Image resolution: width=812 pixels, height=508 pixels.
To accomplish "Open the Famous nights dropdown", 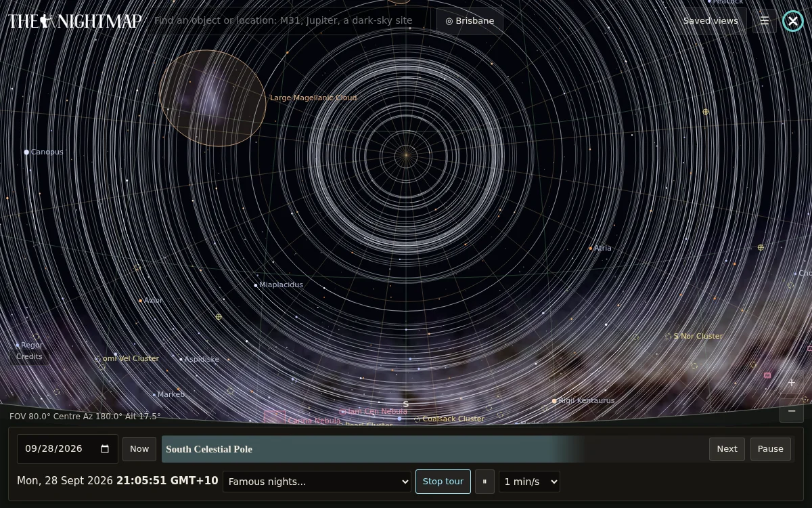I will [x=317, y=482].
